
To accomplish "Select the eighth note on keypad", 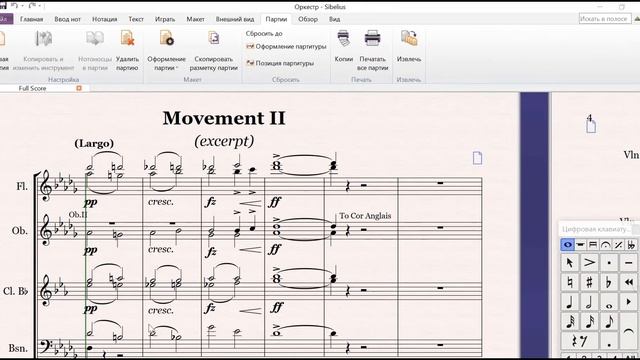I will (609, 322).
